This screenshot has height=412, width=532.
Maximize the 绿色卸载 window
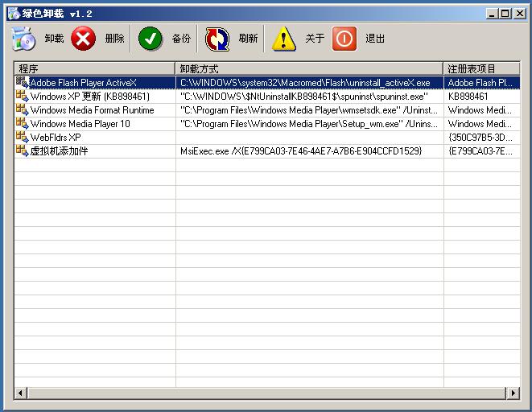(x=505, y=14)
